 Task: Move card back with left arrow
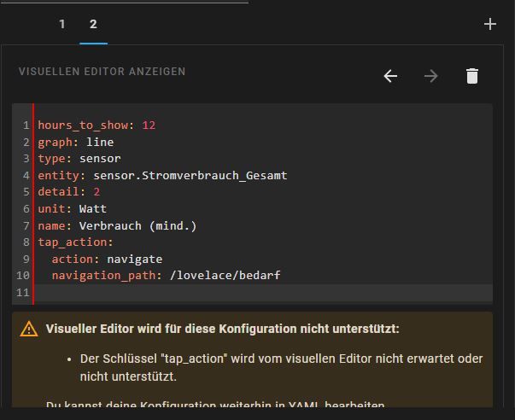coord(390,76)
